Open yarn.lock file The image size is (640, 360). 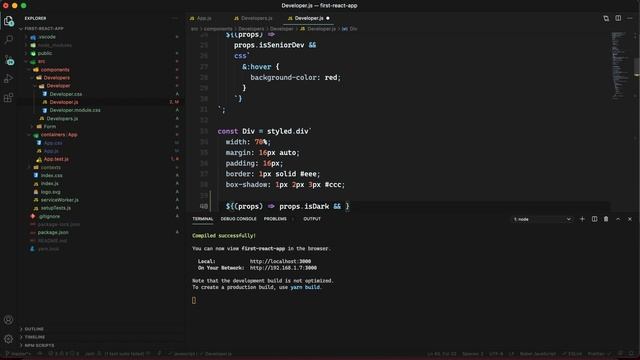point(48,249)
